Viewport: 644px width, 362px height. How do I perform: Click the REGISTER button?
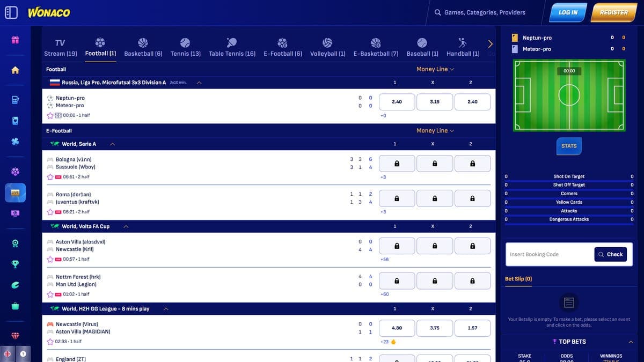point(613,12)
